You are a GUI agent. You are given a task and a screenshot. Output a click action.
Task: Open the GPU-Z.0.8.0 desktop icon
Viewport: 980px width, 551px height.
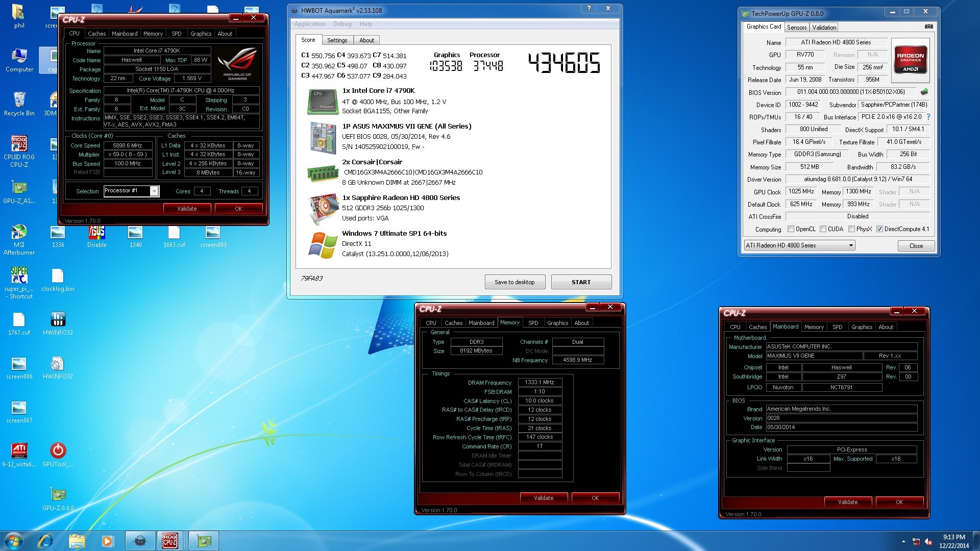tap(58, 499)
